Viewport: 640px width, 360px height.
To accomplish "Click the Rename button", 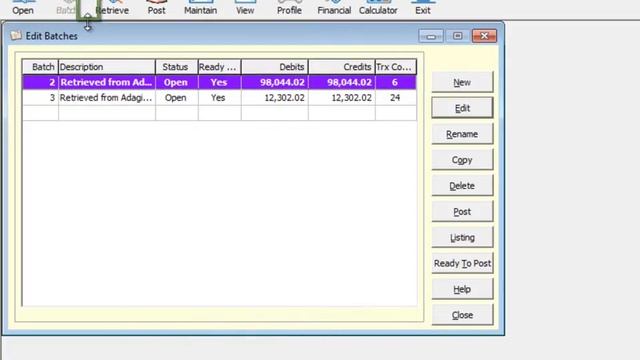I will tap(462, 134).
